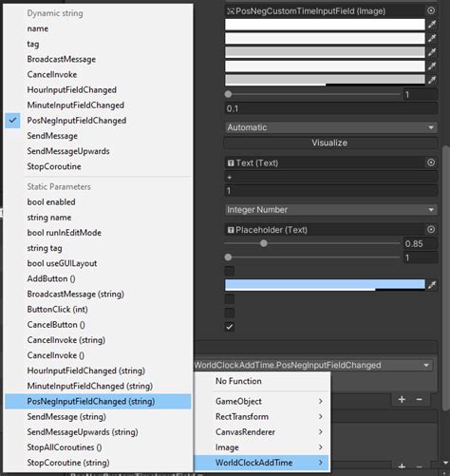The width and height of the screenshot is (450, 476).
Task: Adjust the caret width slider below 0.85
Action: pyautogui.click(x=312, y=257)
